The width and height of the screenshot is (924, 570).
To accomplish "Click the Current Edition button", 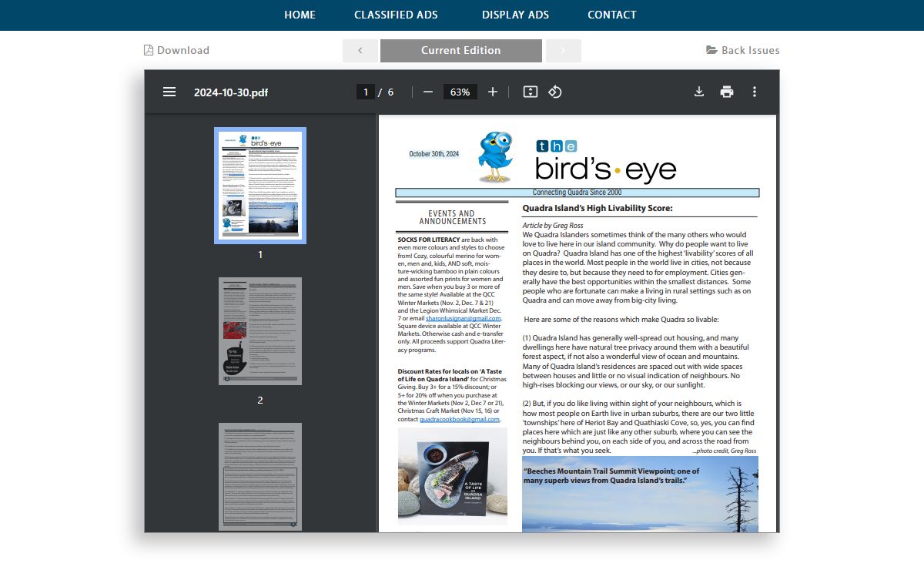I will [x=461, y=51].
